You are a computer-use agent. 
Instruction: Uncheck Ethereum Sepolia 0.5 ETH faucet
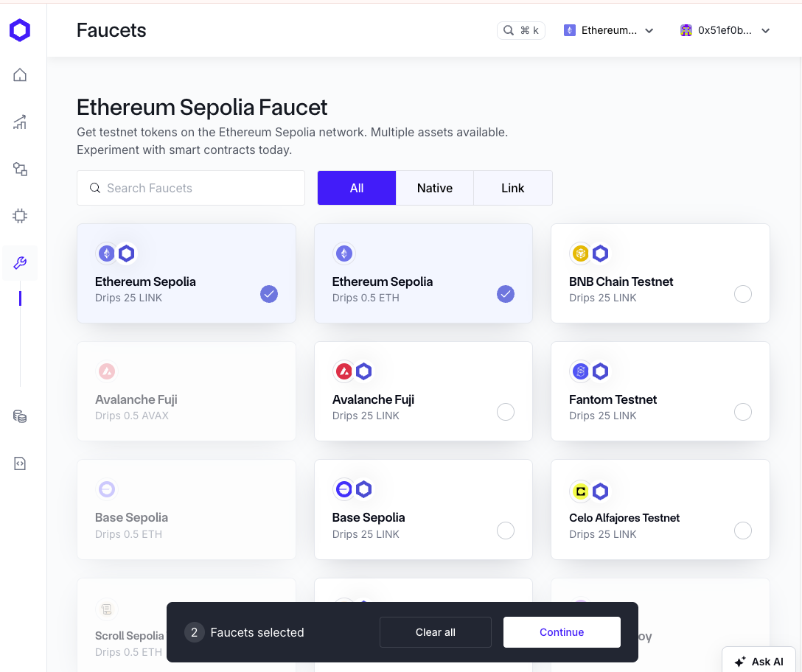pos(506,294)
